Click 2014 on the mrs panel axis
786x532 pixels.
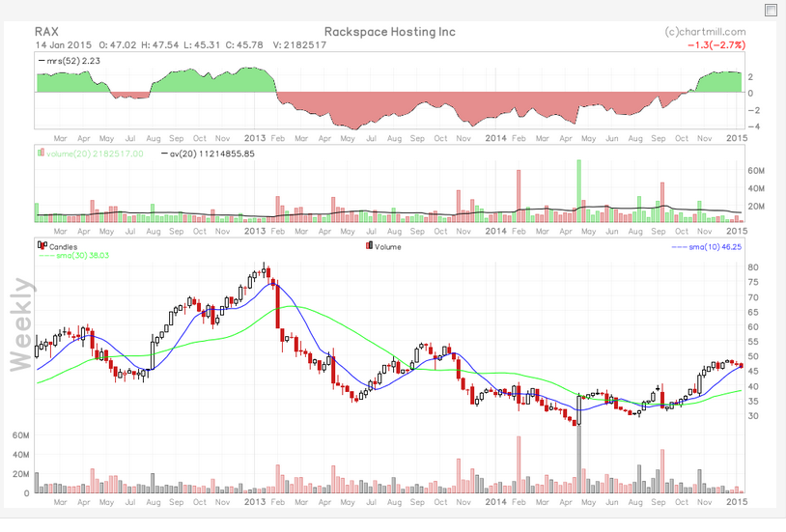pyautogui.click(x=495, y=138)
